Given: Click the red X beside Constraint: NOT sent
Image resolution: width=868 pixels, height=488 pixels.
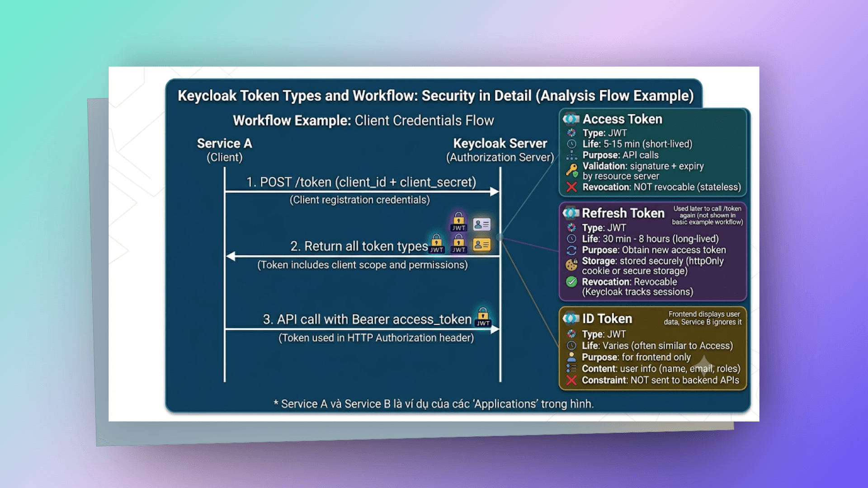Looking at the screenshot, I should (571, 380).
